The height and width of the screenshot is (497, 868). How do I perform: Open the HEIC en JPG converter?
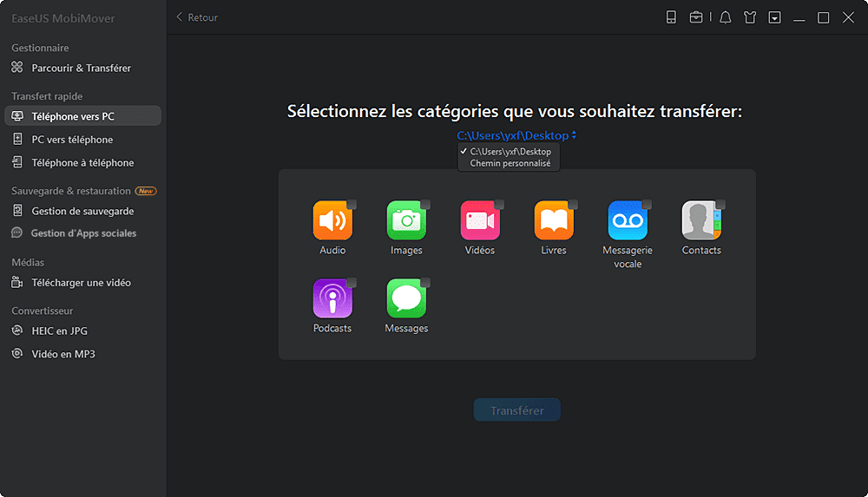coord(59,330)
